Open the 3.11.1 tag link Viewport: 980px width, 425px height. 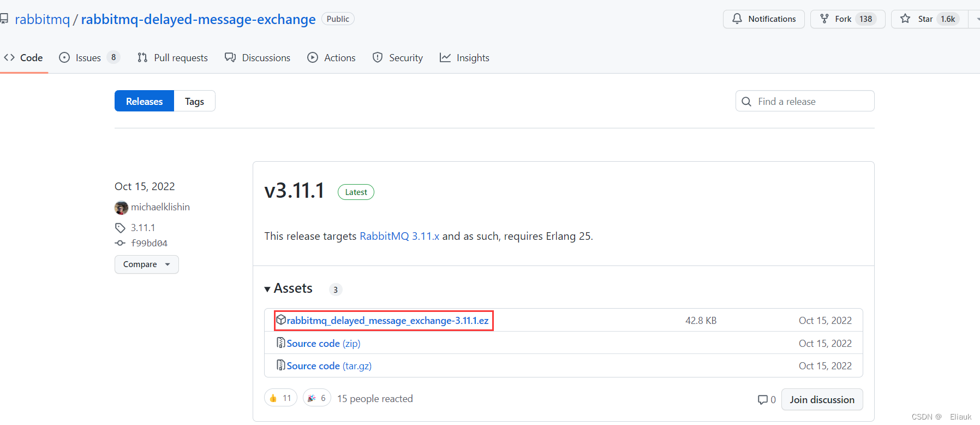pos(143,228)
